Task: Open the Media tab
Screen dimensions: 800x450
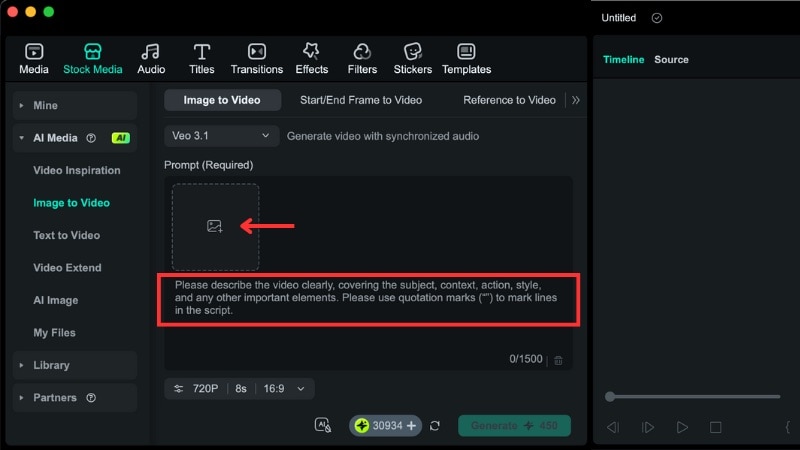Action: tap(34, 59)
